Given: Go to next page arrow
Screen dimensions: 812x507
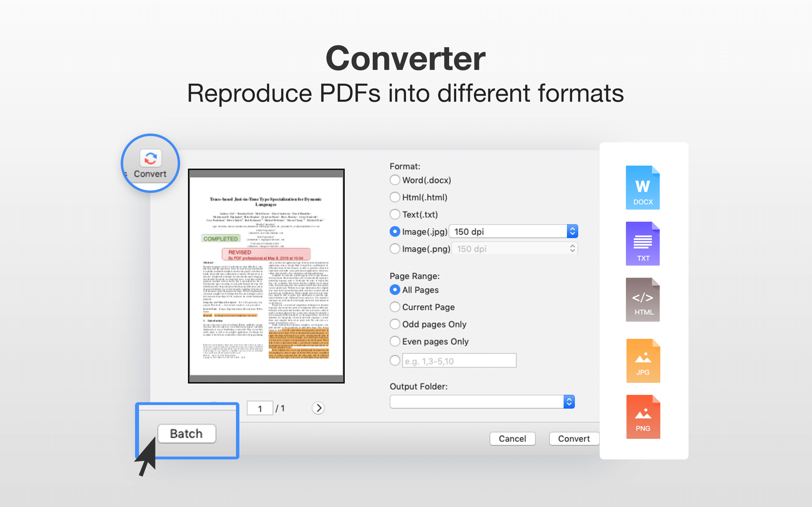Looking at the screenshot, I should [x=318, y=408].
